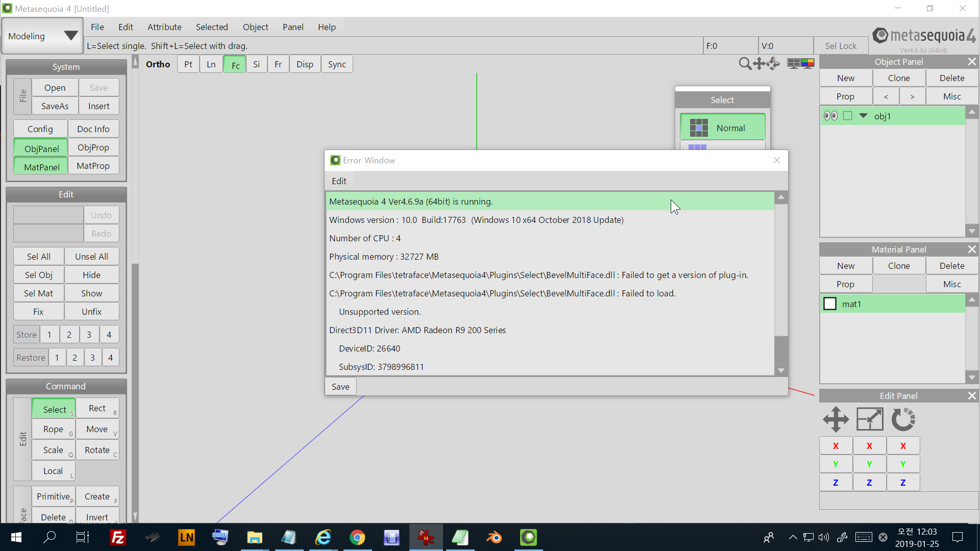The image size is (980, 551).
Task: Click the pan view arrows icon
Action: [x=759, y=64]
